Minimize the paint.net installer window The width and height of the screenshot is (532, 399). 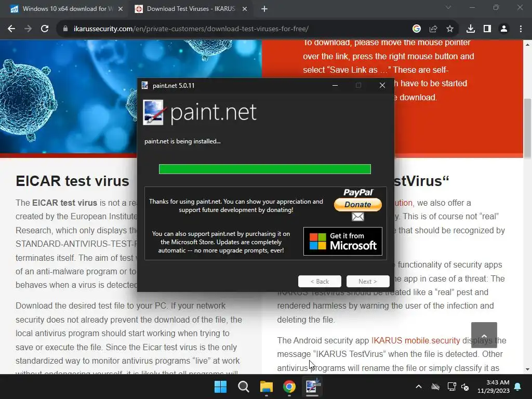(x=335, y=86)
